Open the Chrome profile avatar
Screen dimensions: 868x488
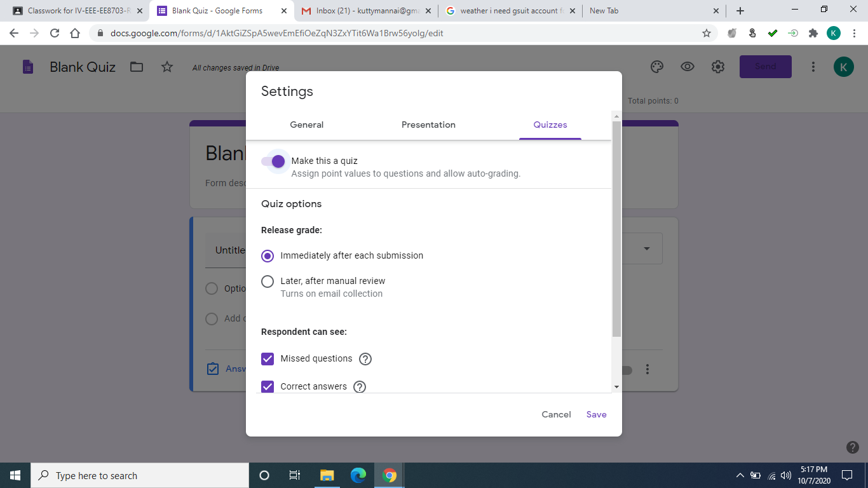pyautogui.click(x=834, y=33)
